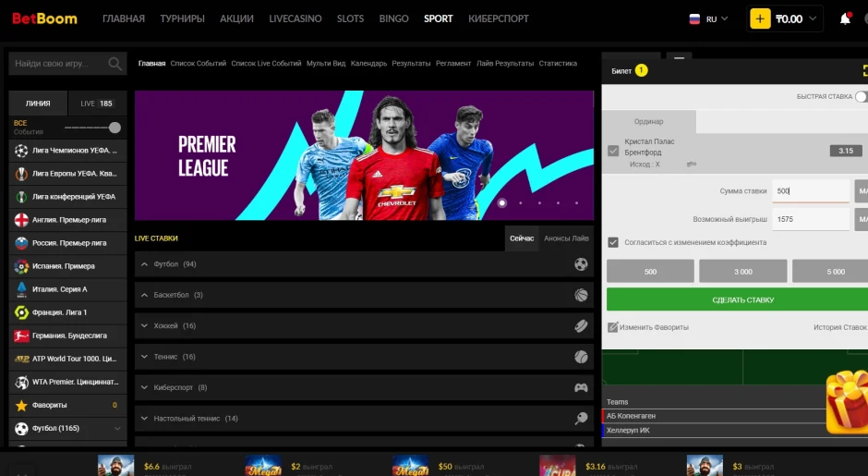The height and width of the screenshot is (476, 868).
Task: Click the Германия Бундеслига icon
Action: (x=21, y=336)
